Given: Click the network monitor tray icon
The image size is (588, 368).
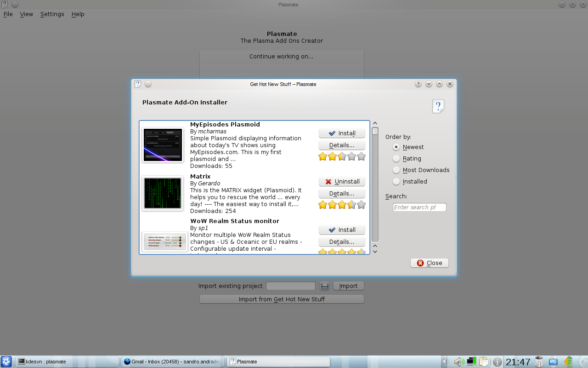Looking at the screenshot, I should (x=471, y=362).
